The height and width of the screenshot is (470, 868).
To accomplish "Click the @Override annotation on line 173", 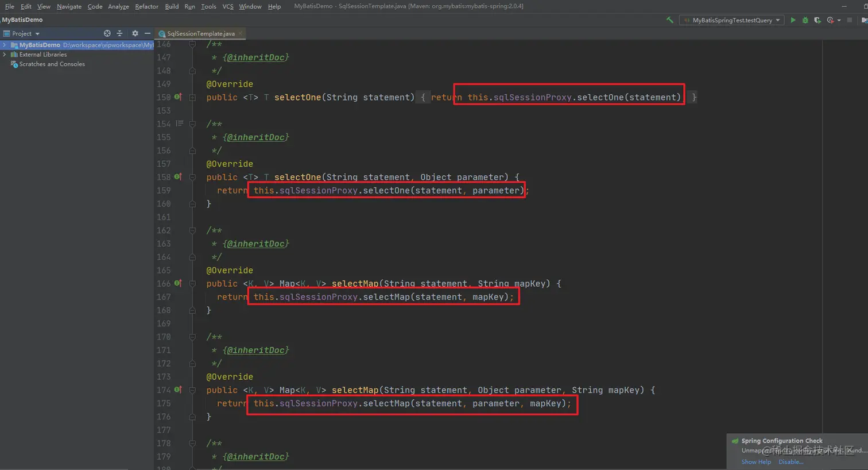I will [x=230, y=376].
